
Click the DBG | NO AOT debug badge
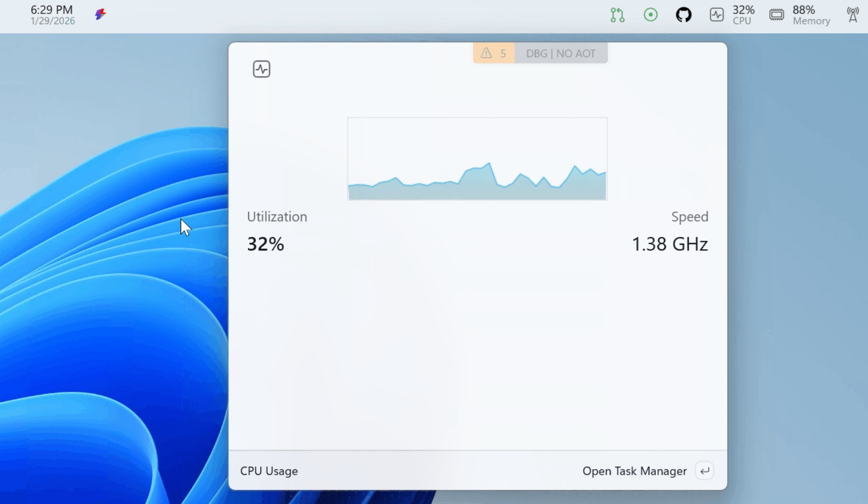coord(561,53)
